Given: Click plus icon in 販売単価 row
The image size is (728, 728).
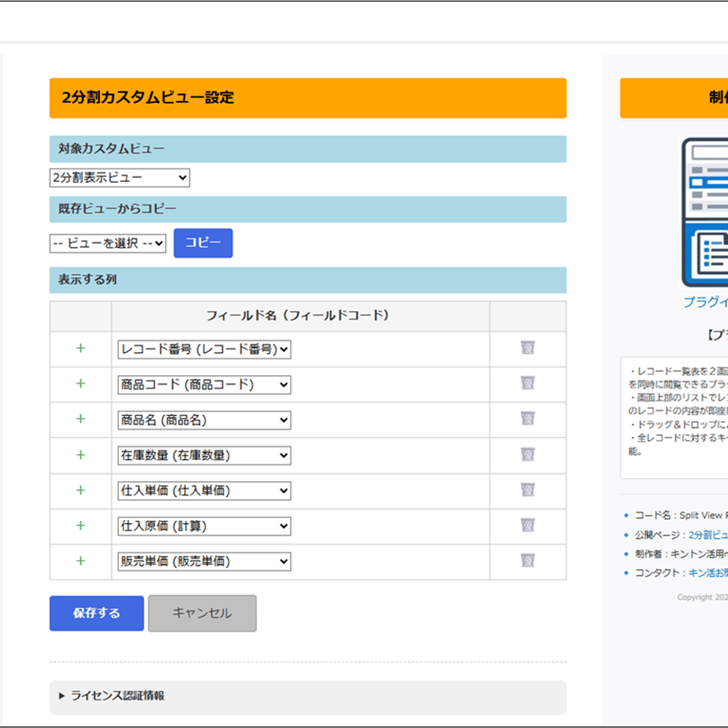Looking at the screenshot, I should [x=81, y=561].
